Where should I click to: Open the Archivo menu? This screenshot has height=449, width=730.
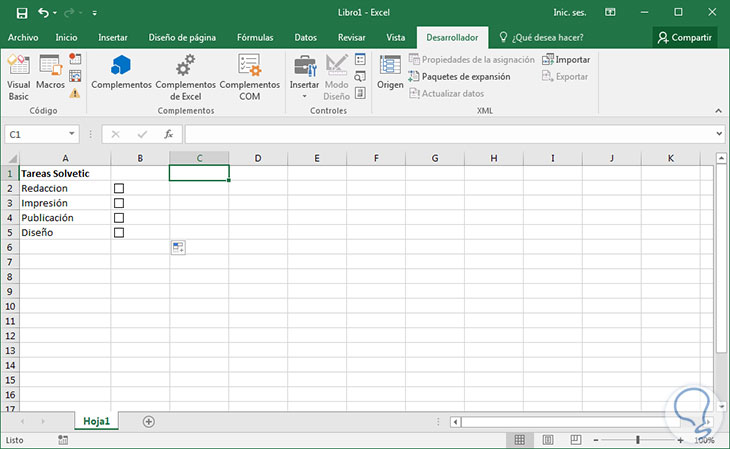coord(23,37)
